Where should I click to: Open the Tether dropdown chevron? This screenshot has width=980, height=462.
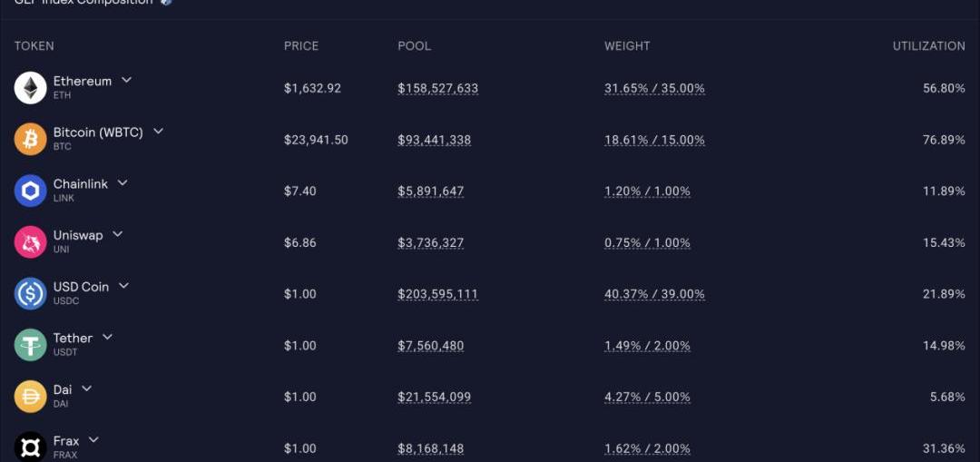[x=107, y=337]
